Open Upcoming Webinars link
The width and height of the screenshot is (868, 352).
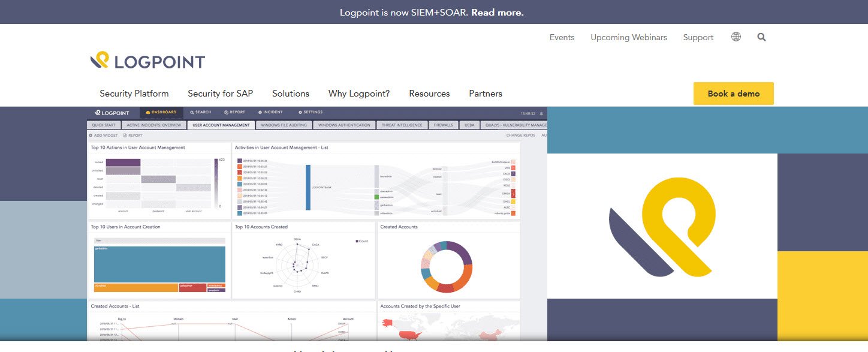pyautogui.click(x=629, y=37)
